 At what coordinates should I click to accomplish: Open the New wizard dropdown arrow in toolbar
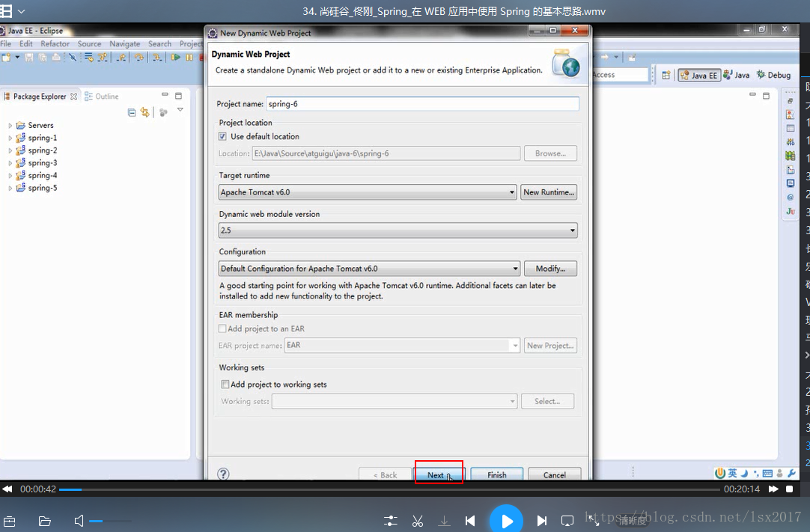pos(17,58)
